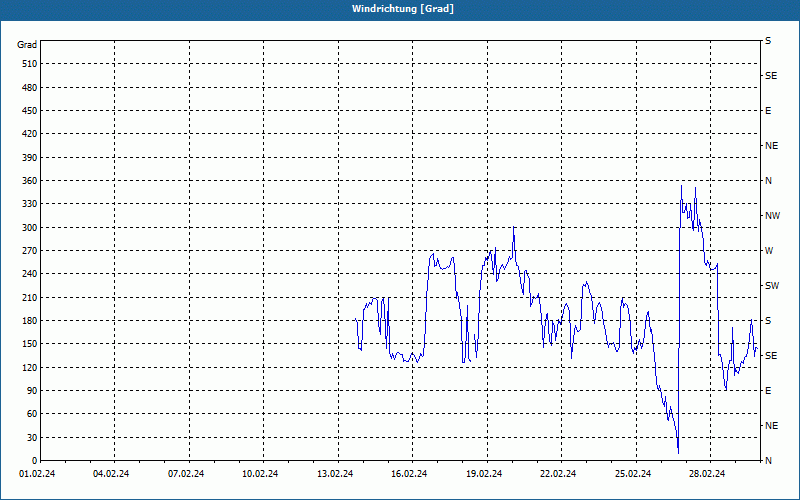Click the 240 axis value

pyautogui.click(x=30, y=274)
